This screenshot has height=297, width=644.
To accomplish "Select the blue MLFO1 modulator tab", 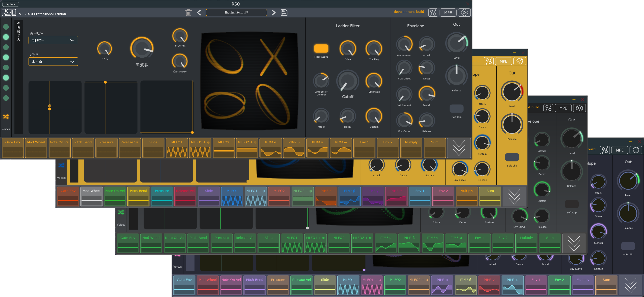I will (x=232, y=196).
